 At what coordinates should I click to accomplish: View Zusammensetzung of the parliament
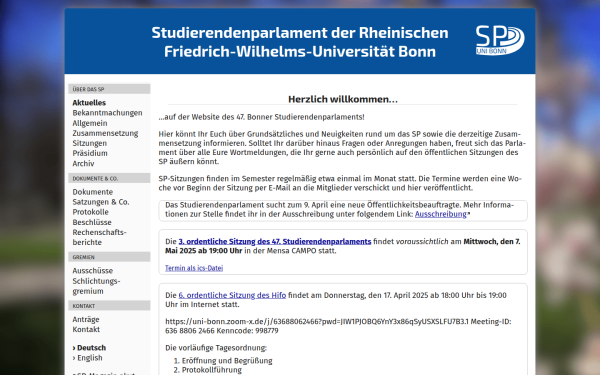click(x=105, y=133)
